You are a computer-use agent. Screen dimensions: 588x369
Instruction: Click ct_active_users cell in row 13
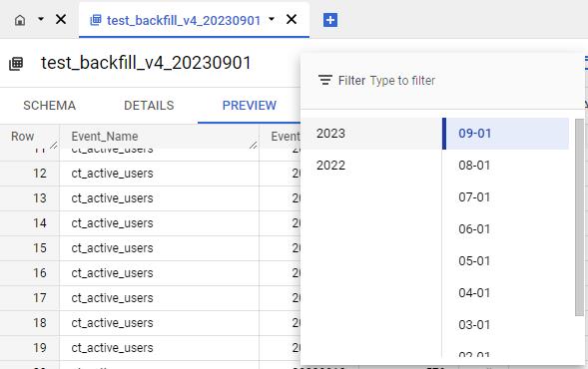tap(159, 198)
